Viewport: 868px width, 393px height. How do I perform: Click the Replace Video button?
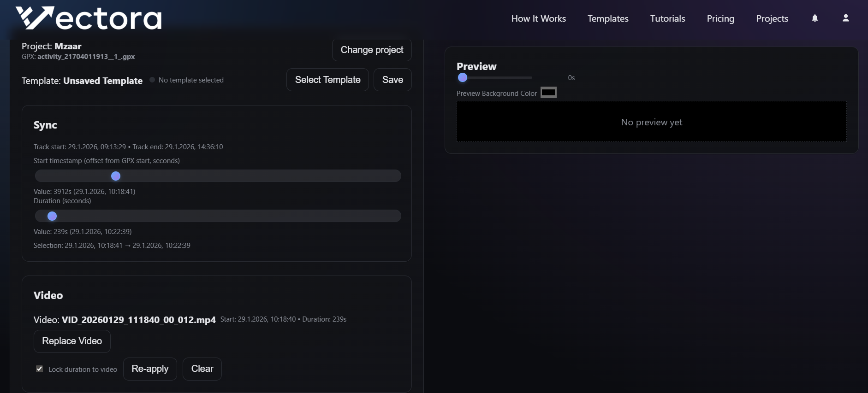tap(72, 341)
